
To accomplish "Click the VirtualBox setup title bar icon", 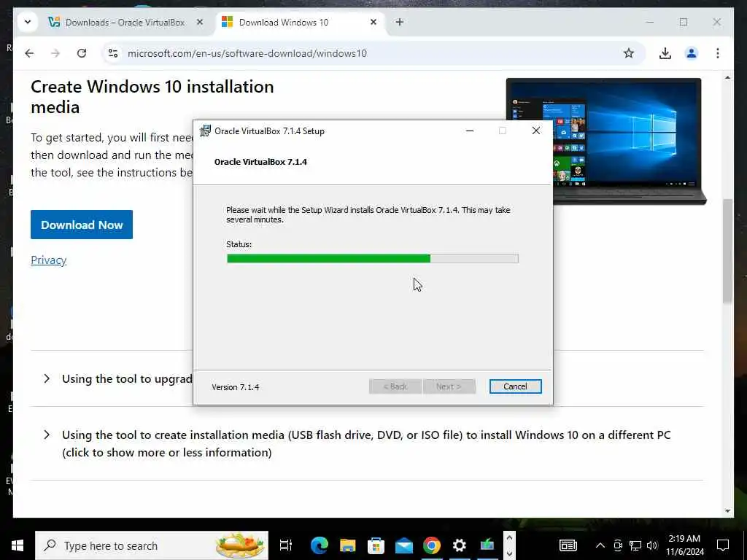I will 205,131.
